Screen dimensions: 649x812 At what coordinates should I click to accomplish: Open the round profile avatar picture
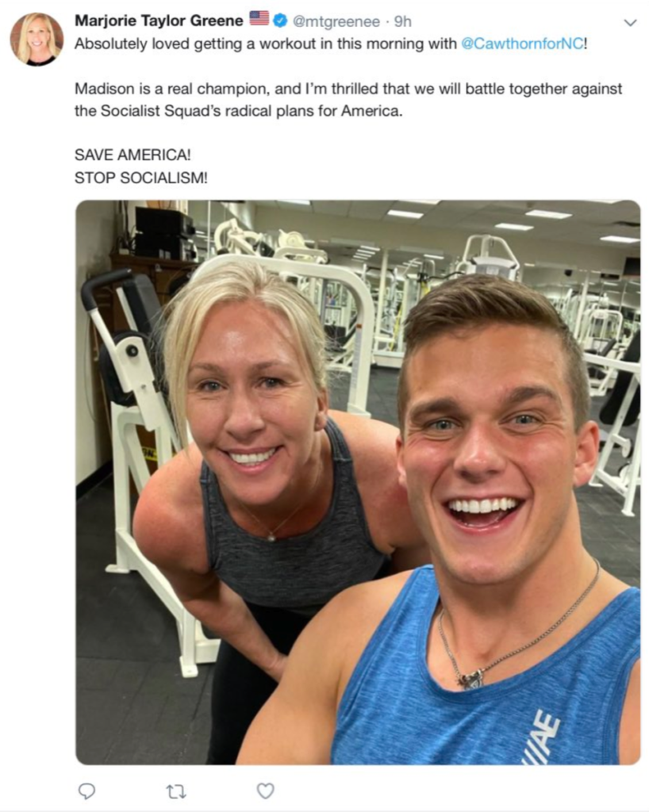point(36,40)
